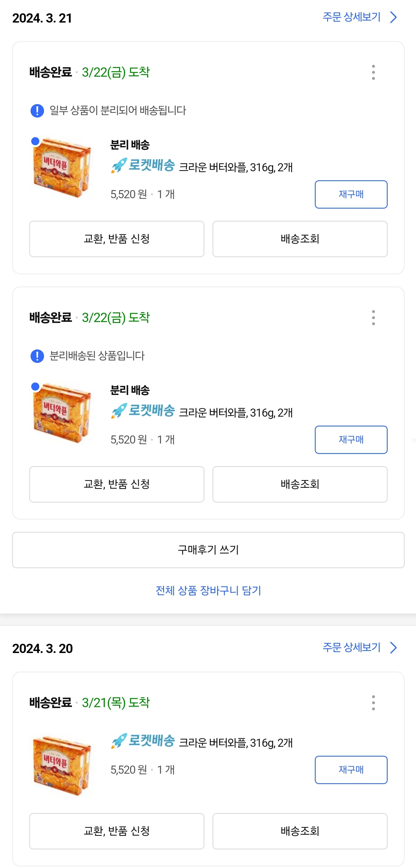
Task: Open 주문 상세보기 for the 2024. 3. 20 order
Action: (359, 647)
